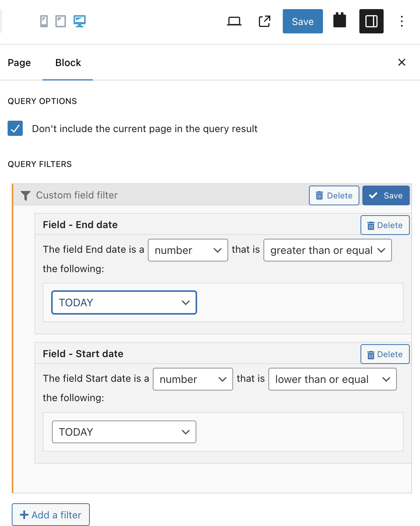
Task: Click the black plugin icon next to Save
Action: coord(340,20)
